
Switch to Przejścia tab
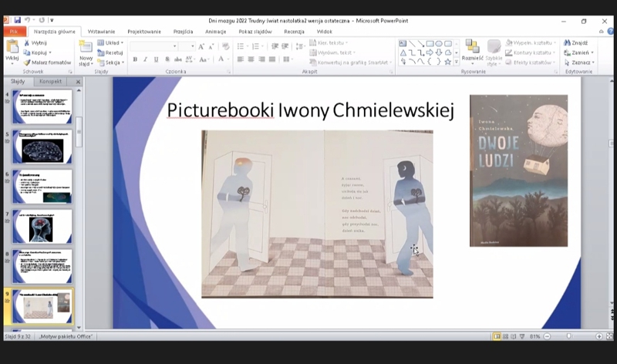tap(183, 32)
